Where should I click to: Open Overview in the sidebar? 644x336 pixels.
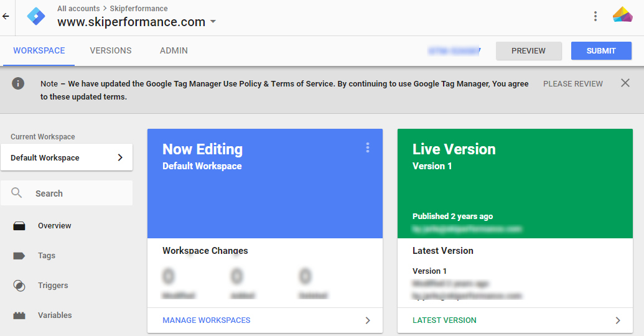pos(55,225)
